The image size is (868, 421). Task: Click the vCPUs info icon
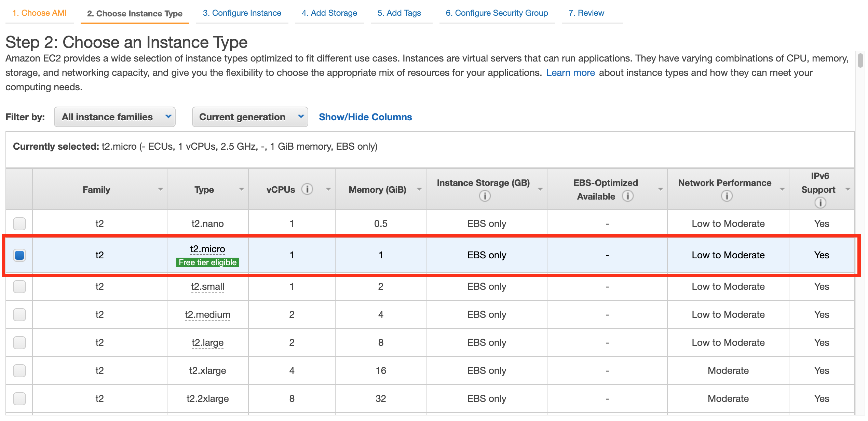point(307,189)
